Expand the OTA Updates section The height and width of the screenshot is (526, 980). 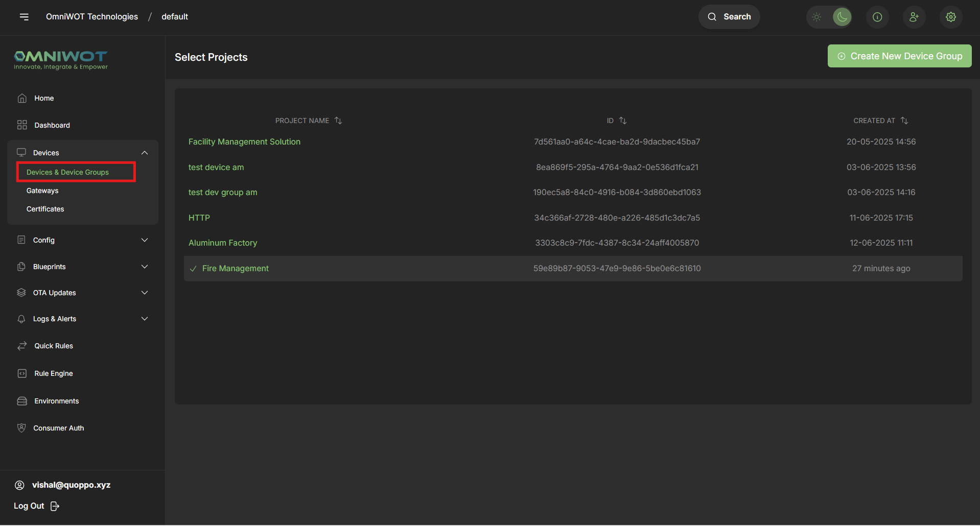point(145,293)
